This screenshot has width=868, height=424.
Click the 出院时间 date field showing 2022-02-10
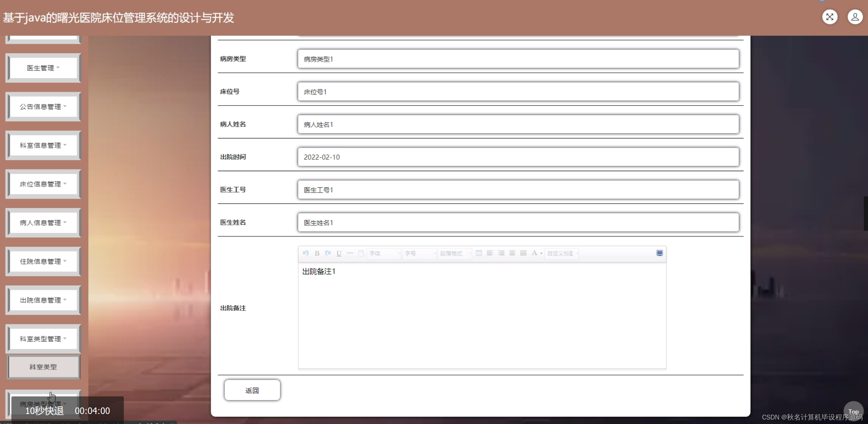point(518,157)
